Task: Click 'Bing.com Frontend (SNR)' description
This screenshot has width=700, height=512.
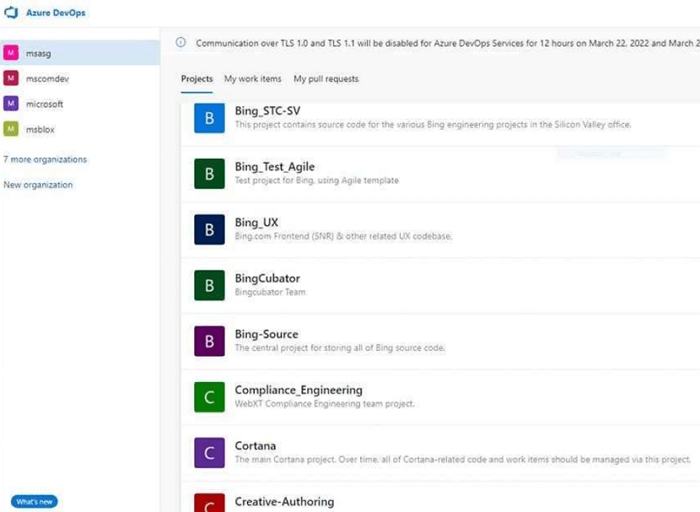Action: 343,236
